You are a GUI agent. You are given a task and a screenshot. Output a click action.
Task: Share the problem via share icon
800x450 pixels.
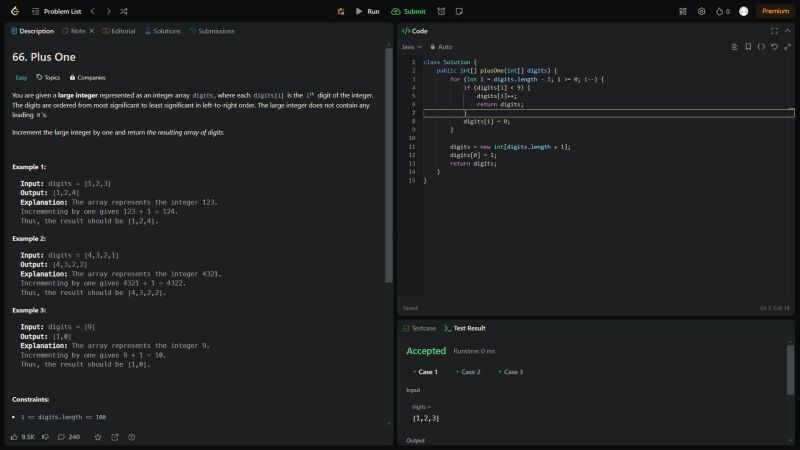coord(115,437)
